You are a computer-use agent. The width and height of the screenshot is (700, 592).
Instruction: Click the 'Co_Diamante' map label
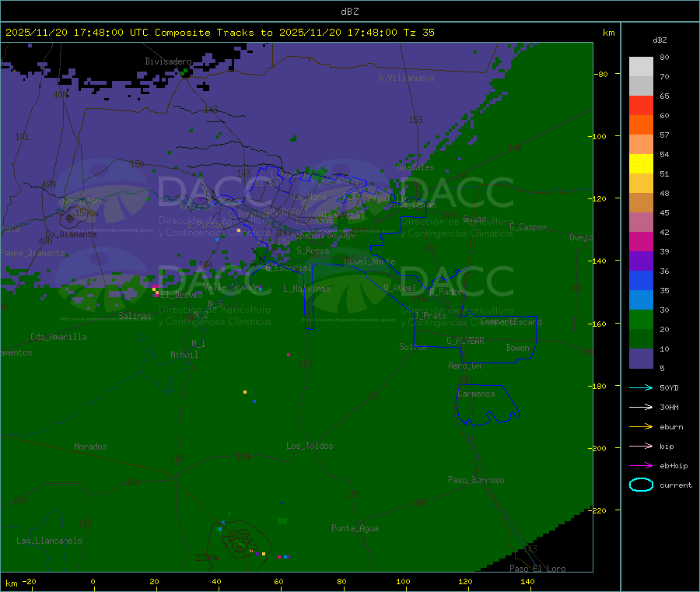pyautogui.click(x=71, y=234)
